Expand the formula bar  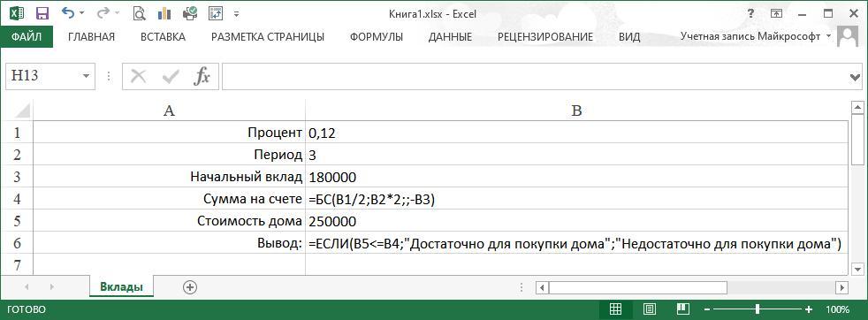click(856, 77)
